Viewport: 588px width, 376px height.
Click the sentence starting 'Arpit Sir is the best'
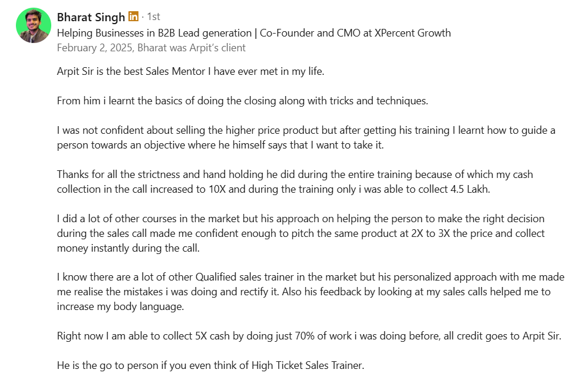point(190,71)
